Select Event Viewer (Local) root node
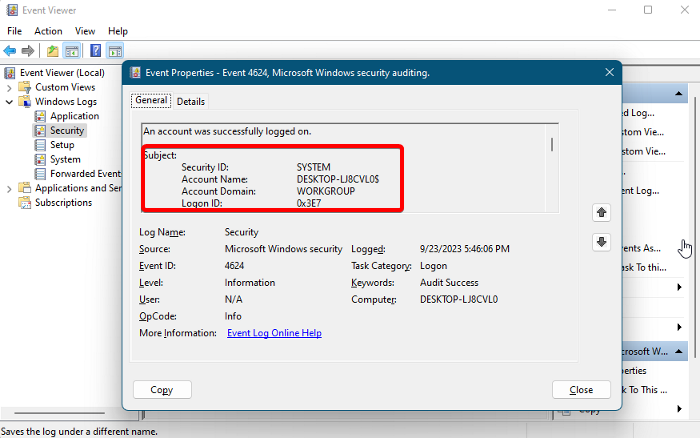The height and width of the screenshot is (438, 700). pyautogui.click(x=62, y=73)
